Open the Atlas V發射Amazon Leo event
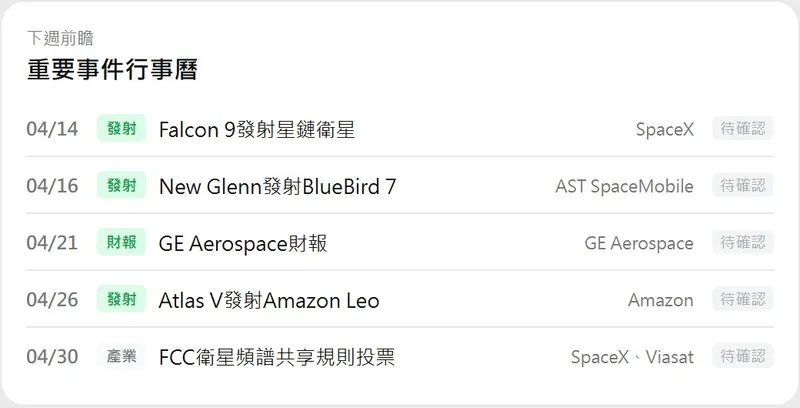The height and width of the screenshot is (408, 800). (269, 300)
